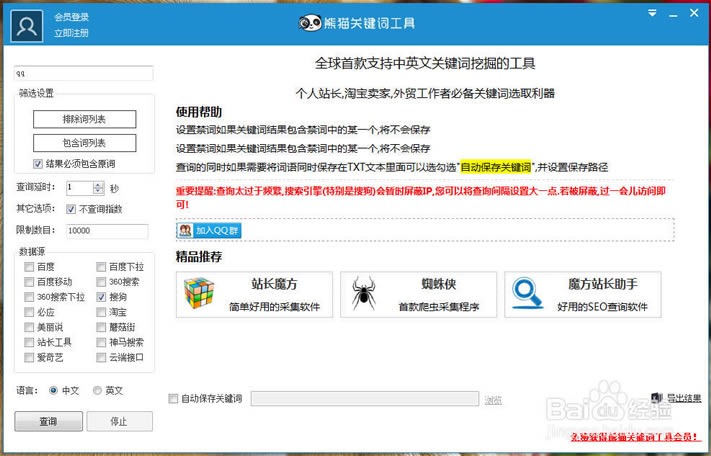Enable 云端接口 checkbox
The width and height of the screenshot is (711, 456).
click(x=101, y=357)
